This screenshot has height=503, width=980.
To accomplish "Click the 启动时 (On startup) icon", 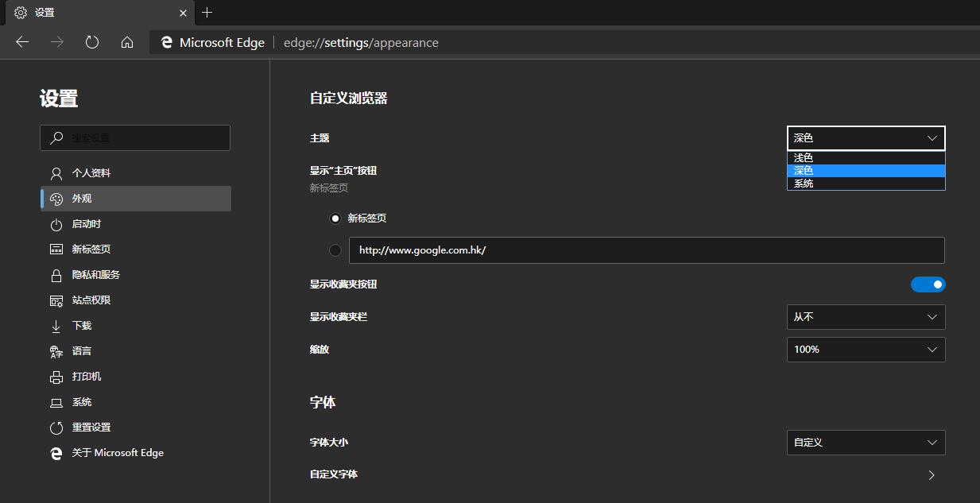I will click(x=56, y=223).
